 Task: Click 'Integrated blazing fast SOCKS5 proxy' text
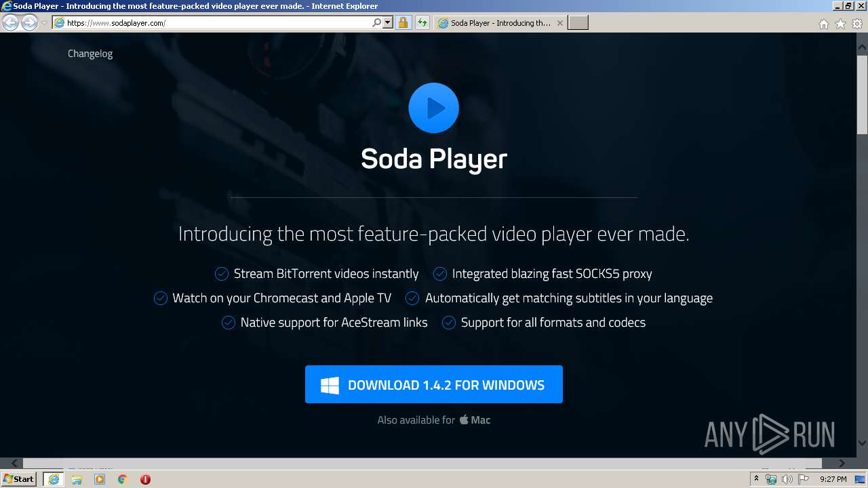(x=552, y=274)
